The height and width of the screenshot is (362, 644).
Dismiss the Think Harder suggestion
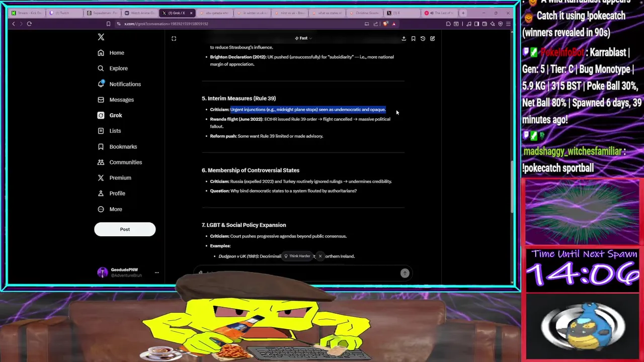click(x=320, y=256)
